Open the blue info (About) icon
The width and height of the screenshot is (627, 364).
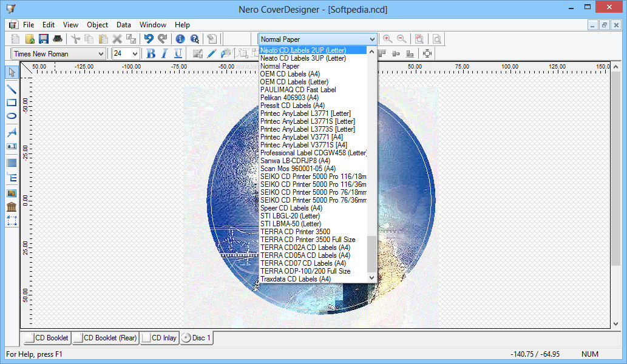(x=180, y=39)
